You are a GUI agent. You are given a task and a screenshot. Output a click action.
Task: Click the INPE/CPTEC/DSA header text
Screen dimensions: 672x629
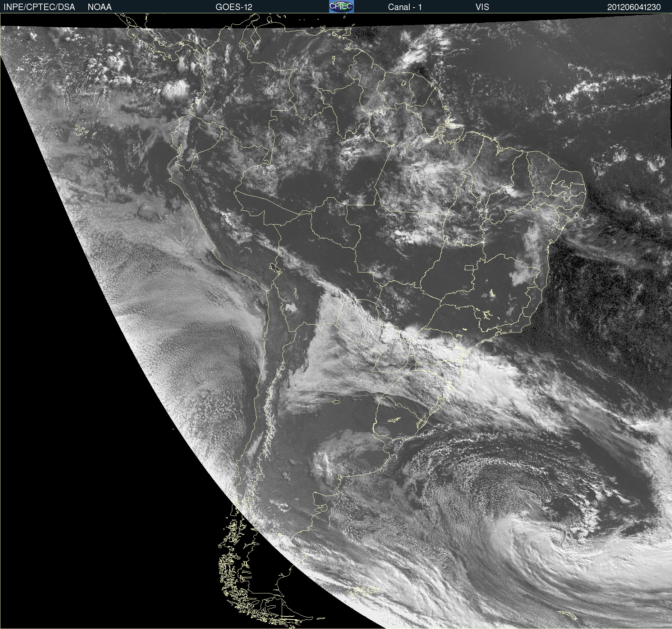pos(39,7)
